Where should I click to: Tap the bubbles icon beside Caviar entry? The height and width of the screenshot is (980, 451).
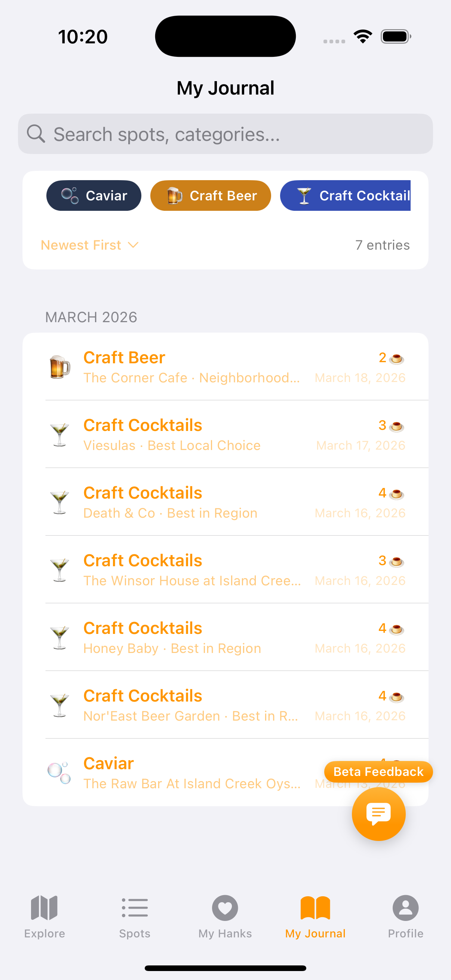tap(59, 773)
